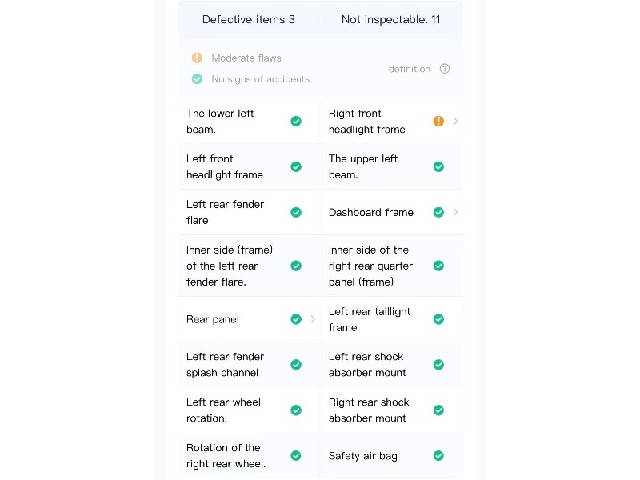Expand Right front headlight frame details chevron
This screenshot has width=640, height=480.
point(456,121)
